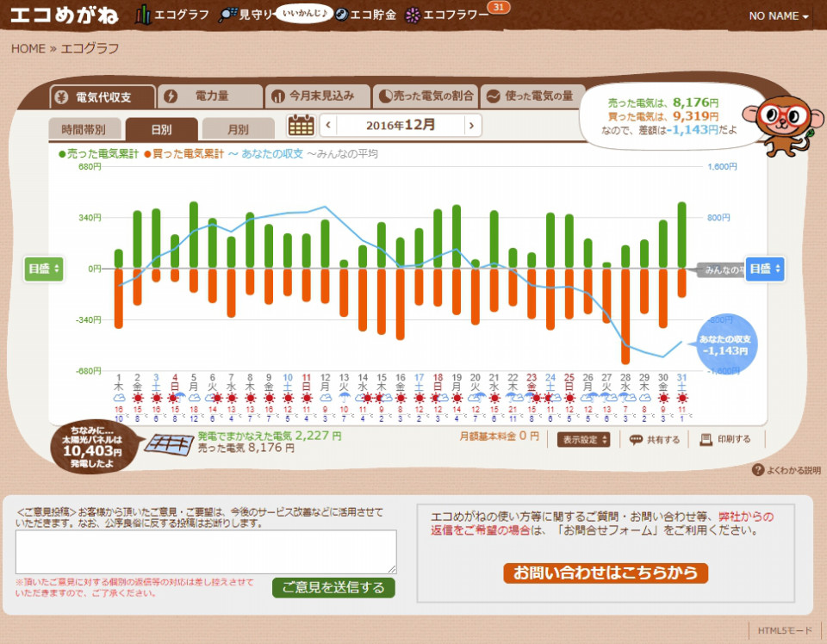Click the opinion text input area

pos(206,552)
